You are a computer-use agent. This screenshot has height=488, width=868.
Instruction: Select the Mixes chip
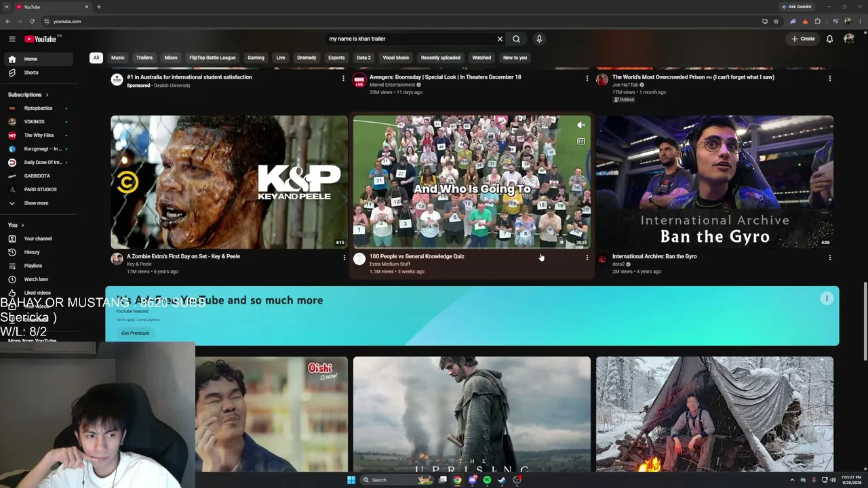[x=171, y=58]
